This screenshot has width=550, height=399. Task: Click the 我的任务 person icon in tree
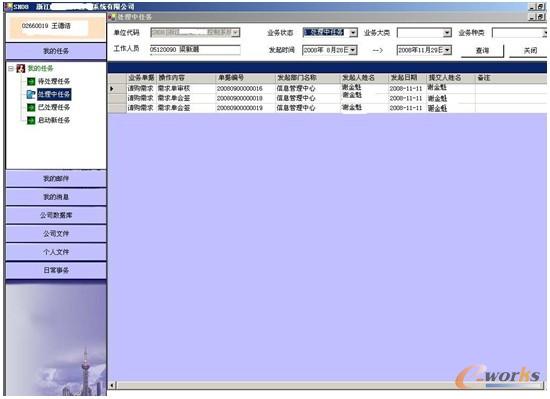click(21, 68)
